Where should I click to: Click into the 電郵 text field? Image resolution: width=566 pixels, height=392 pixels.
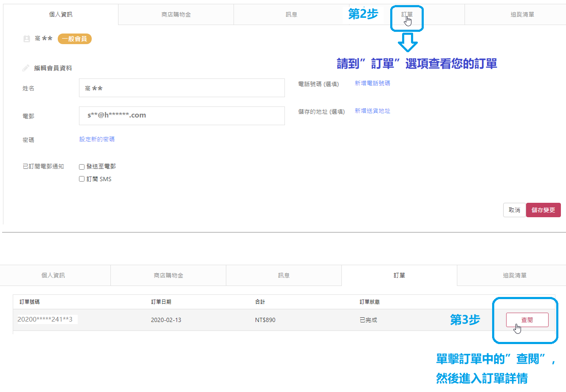tap(182, 116)
